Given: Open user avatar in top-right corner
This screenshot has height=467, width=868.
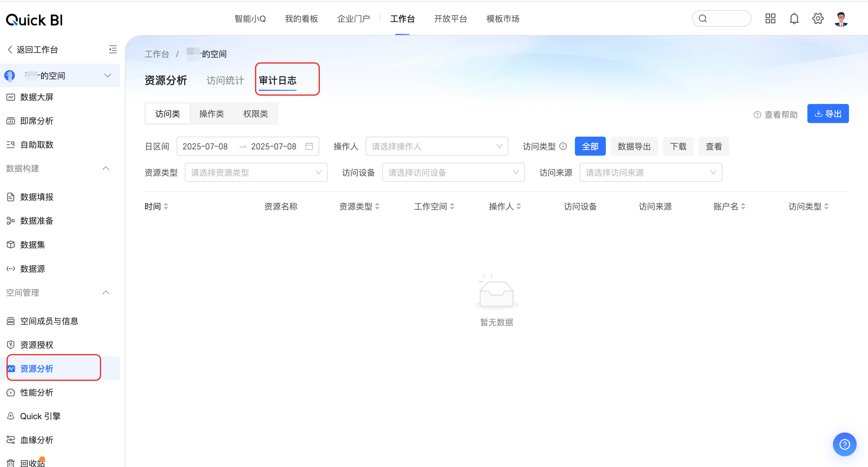Looking at the screenshot, I should pyautogui.click(x=841, y=19).
